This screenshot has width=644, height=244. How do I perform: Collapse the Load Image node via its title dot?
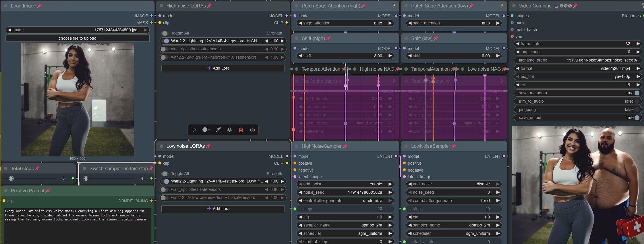click(6, 6)
